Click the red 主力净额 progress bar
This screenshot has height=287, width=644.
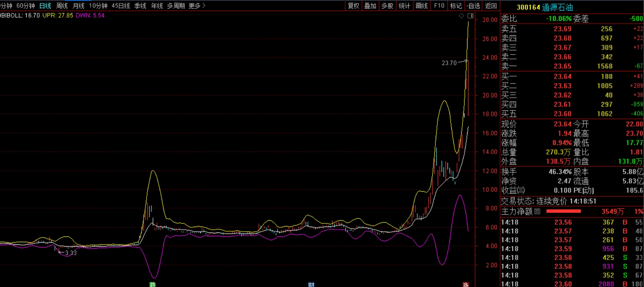pyautogui.click(x=563, y=211)
